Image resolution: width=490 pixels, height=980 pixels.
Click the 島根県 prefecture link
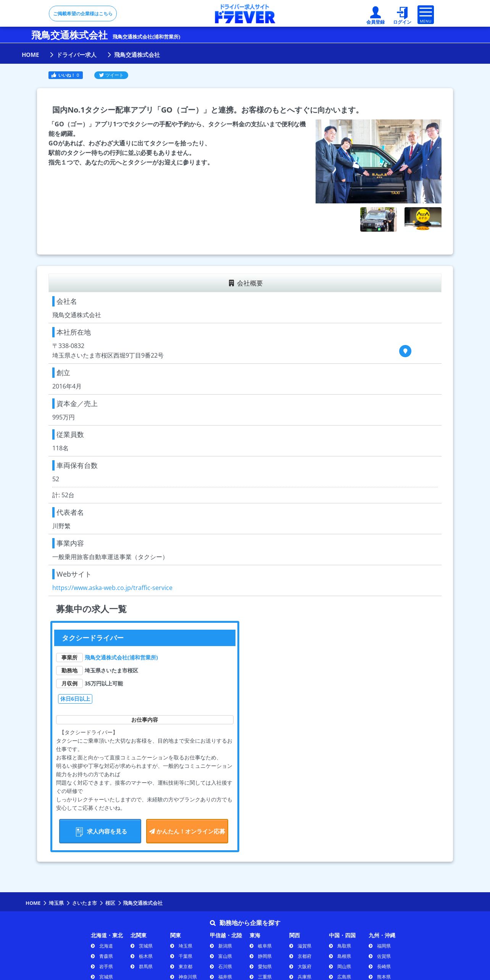(344, 956)
